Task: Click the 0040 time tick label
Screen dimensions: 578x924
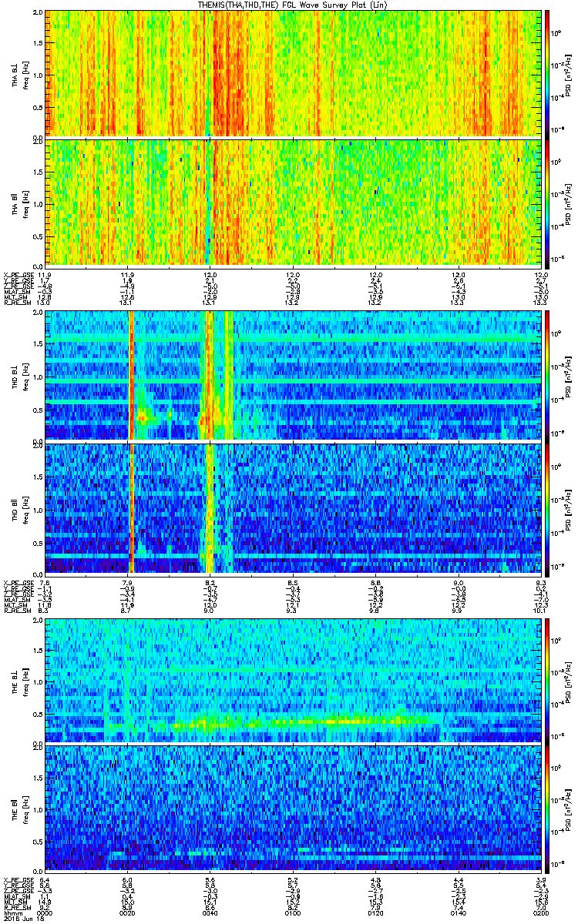Action: point(210,912)
